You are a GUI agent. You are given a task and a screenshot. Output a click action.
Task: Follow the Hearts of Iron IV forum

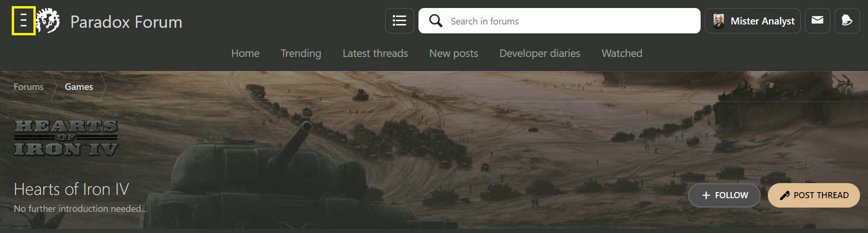[725, 195]
